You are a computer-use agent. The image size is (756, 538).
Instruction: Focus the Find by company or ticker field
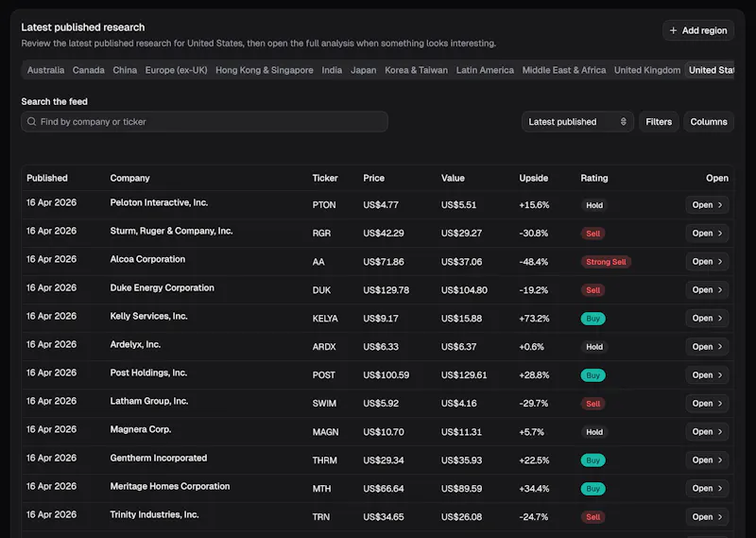204,122
